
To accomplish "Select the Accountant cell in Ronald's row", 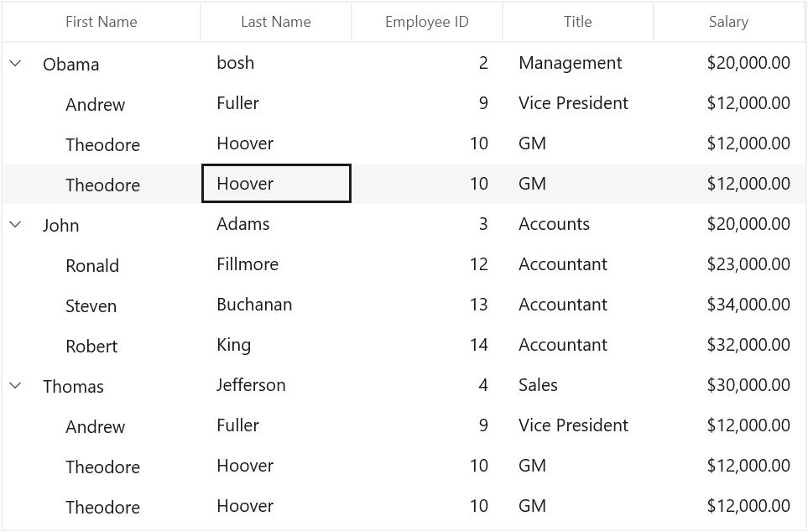I will pyautogui.click(x=577, y=264).
